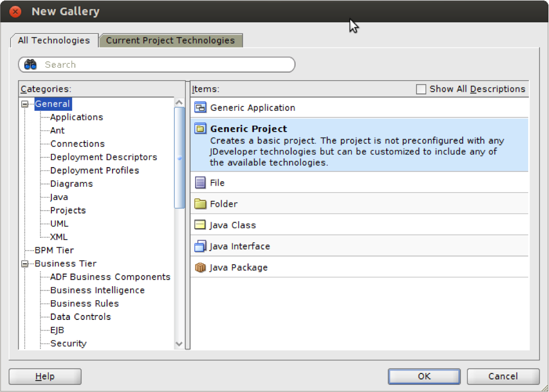Select the Java category
This screenshot has width=549, height=392.
pyautogui.click(x=59, y=197)
